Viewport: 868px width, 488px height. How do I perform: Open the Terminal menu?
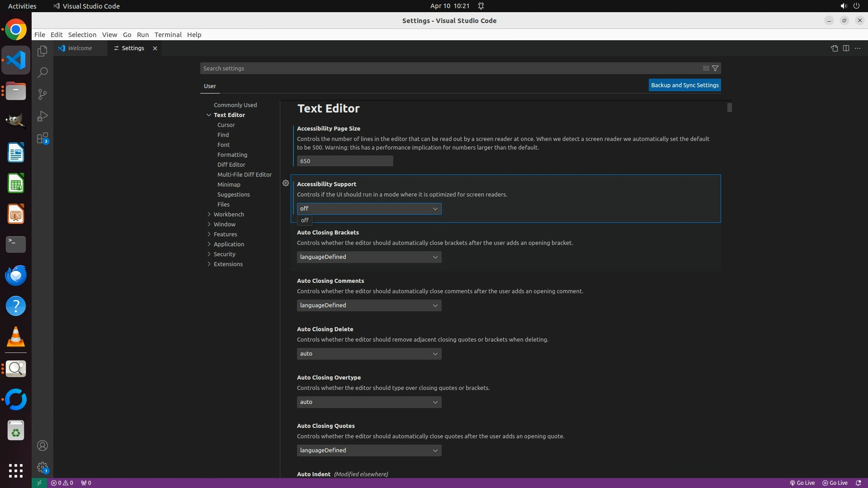coord(168,35)
